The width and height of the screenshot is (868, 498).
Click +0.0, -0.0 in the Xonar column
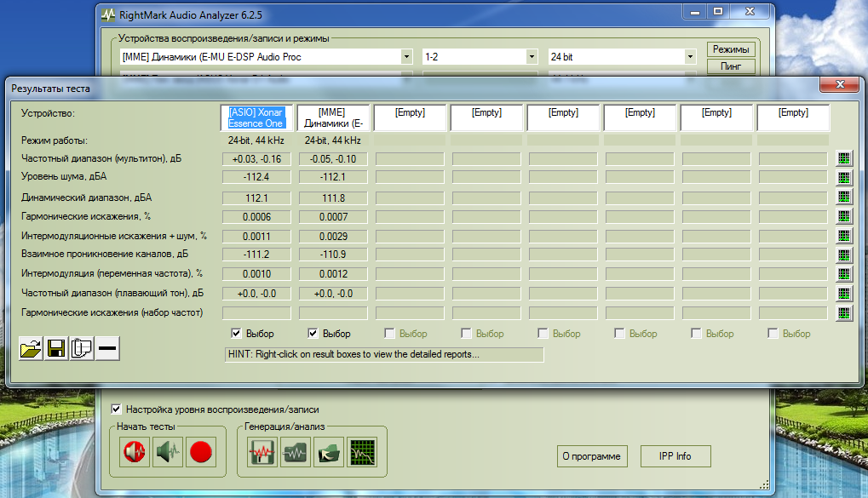pos(256,293)
